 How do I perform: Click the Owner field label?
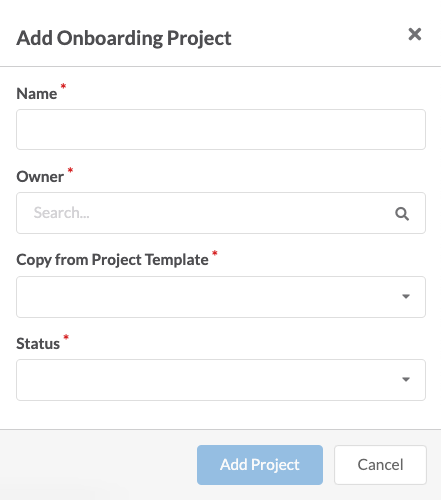click(x=40, y=177)
